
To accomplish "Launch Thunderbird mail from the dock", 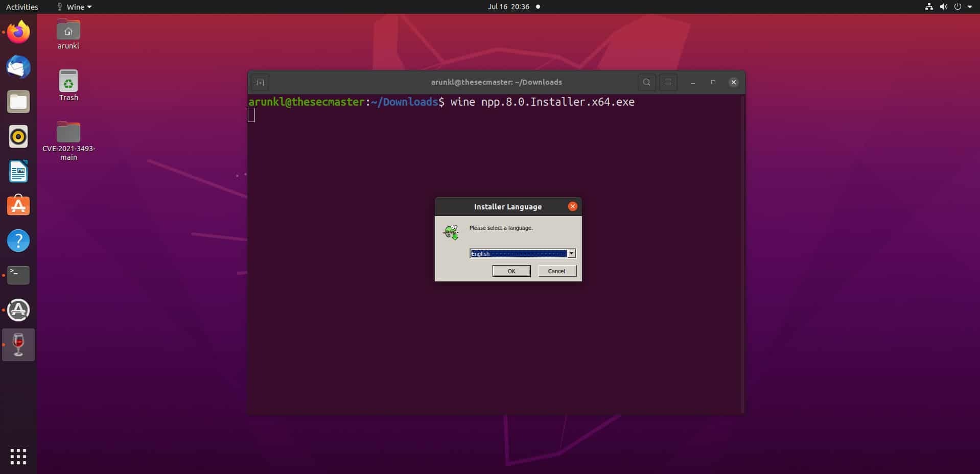I will tap(18, 67).
